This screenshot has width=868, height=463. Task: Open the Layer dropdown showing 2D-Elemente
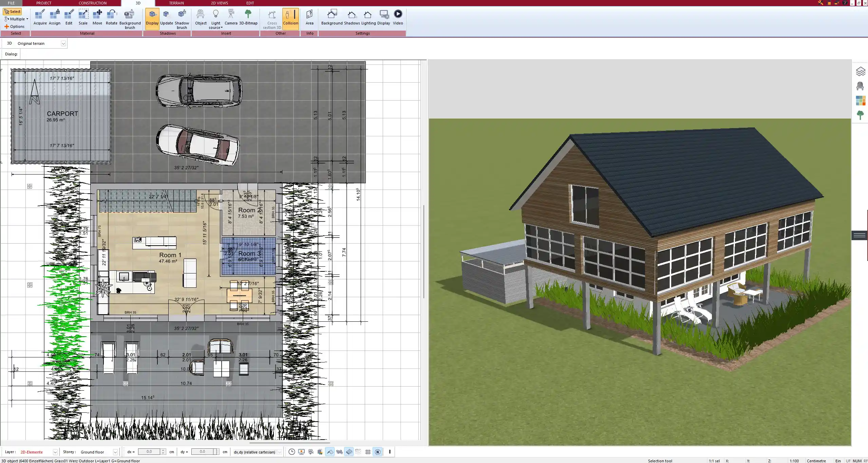pos(55,452)
